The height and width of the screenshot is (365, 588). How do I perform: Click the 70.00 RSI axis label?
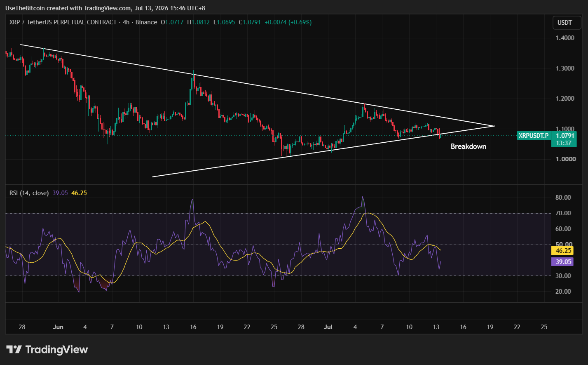563,213
